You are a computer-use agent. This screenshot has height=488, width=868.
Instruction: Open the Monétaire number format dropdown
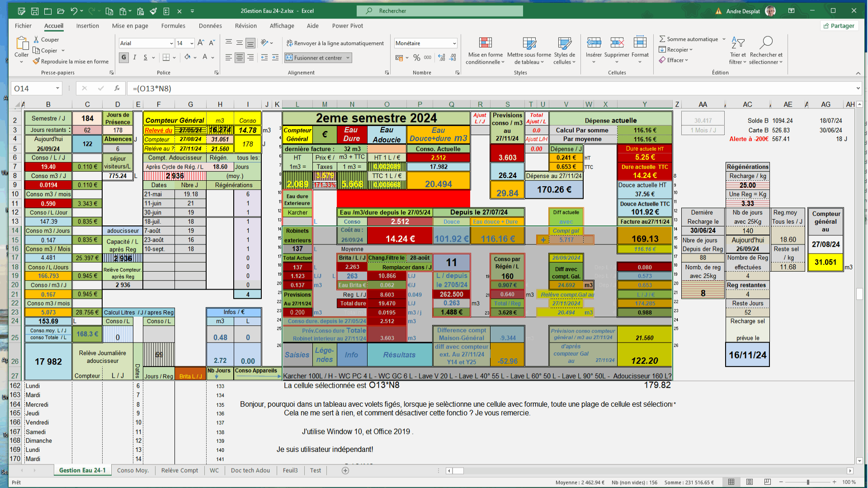click(x=454, y=43)
